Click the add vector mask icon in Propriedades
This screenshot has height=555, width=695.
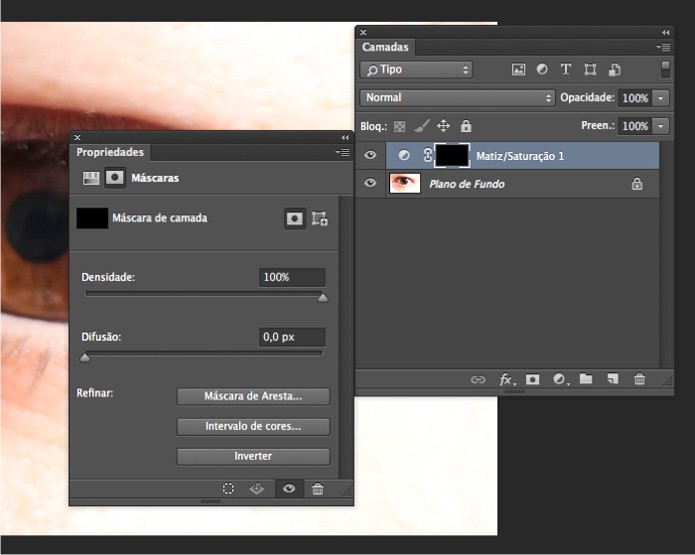320,218
